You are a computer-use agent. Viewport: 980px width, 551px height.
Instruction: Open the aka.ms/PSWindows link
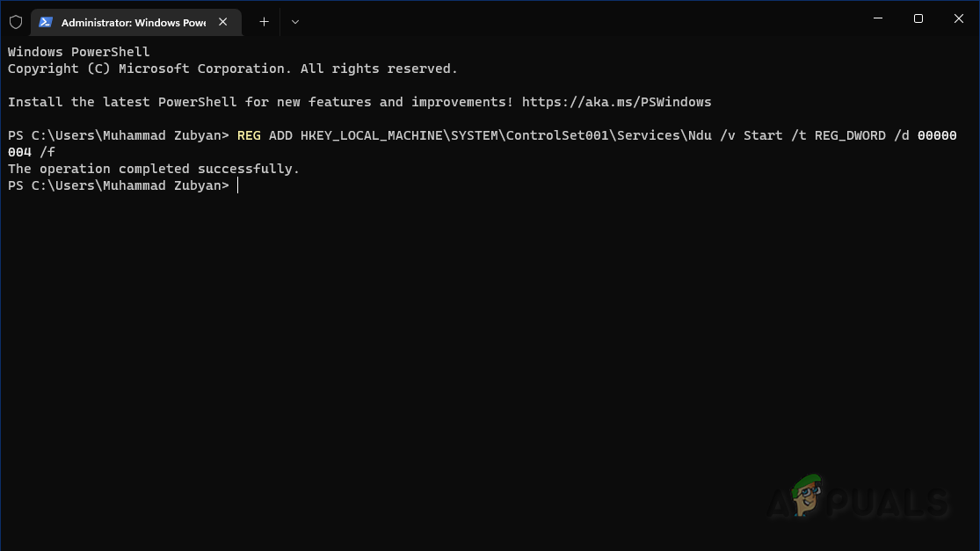tap(616, 102)
